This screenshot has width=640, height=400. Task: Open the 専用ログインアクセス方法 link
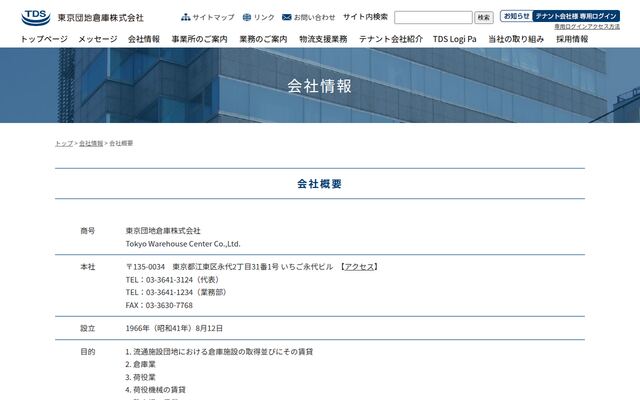coord(587,27)
